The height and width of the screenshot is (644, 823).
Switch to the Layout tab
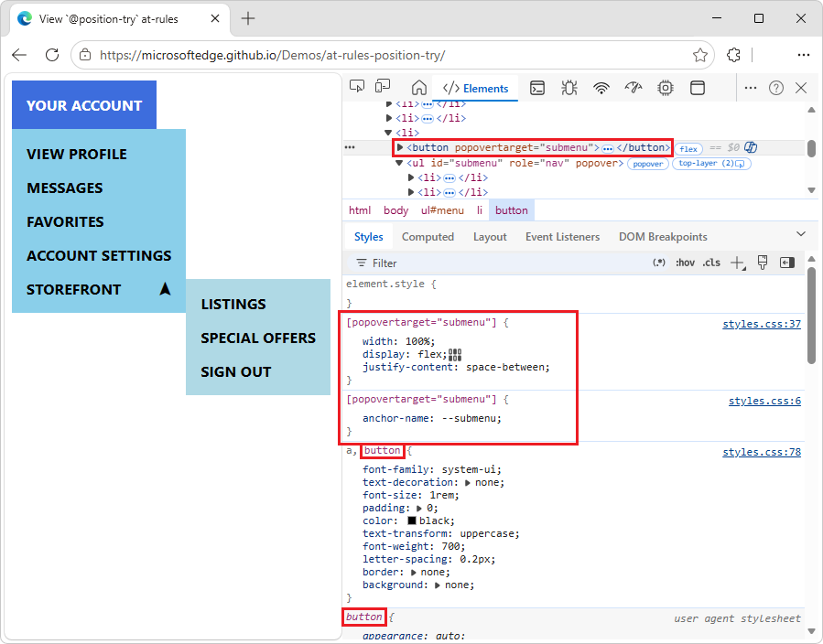[490, 237]
